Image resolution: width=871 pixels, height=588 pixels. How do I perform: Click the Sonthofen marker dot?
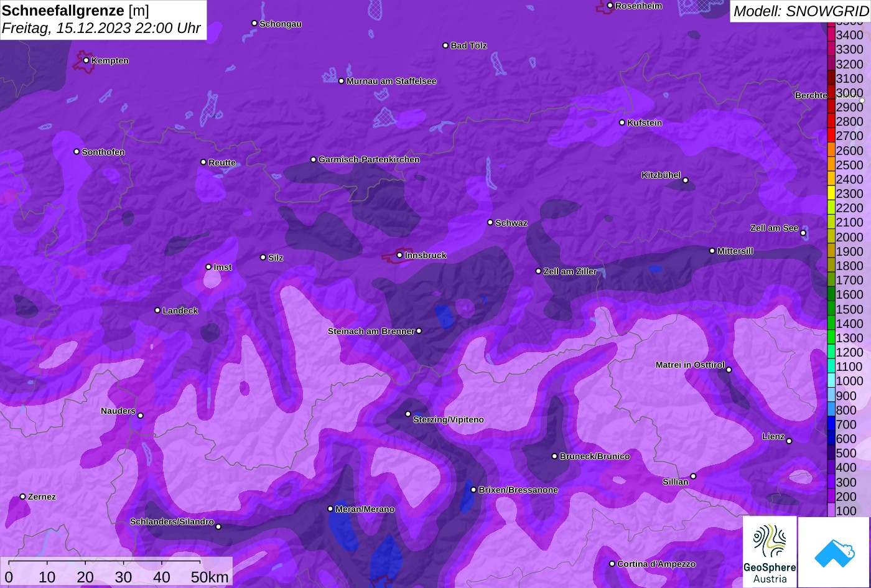coord(77,151)
